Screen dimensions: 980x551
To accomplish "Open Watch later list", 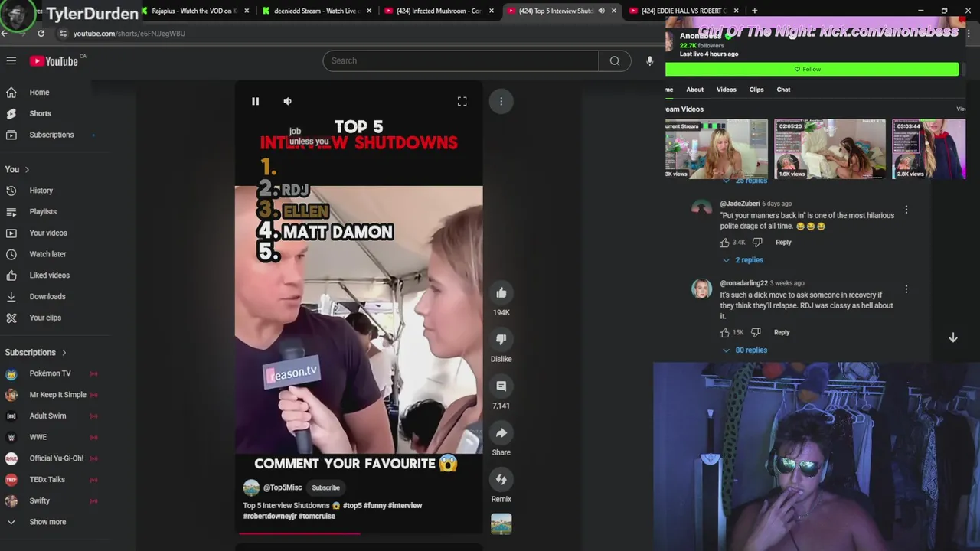I will tap(47, 254).
